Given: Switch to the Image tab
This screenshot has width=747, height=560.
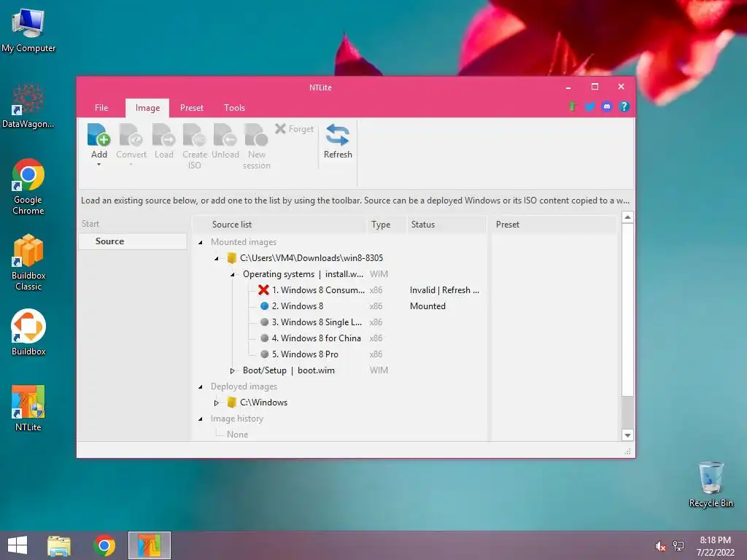Looking at the screenshot, I should [x=147, y=108].
